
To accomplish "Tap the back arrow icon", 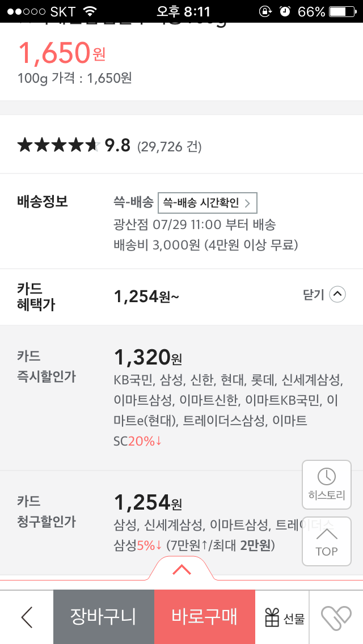I will 27,617.
